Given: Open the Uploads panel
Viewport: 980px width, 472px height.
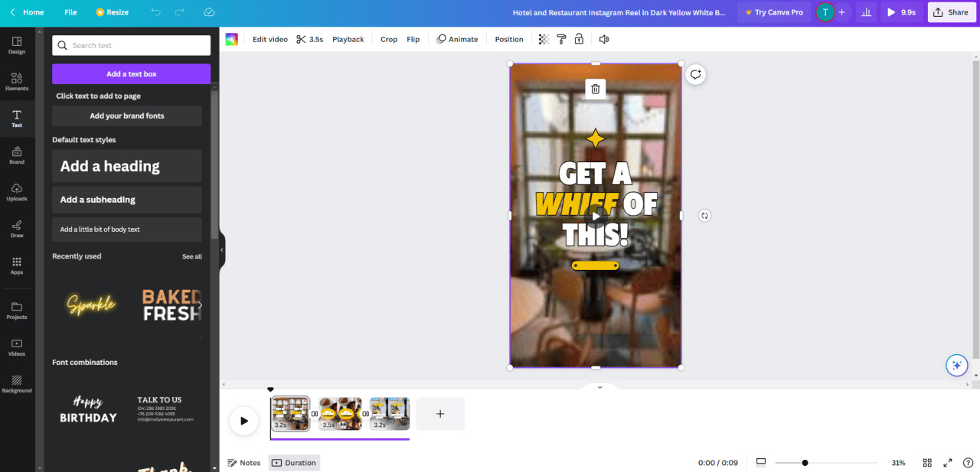Looking at the screenshot, I should pos(17,193).
